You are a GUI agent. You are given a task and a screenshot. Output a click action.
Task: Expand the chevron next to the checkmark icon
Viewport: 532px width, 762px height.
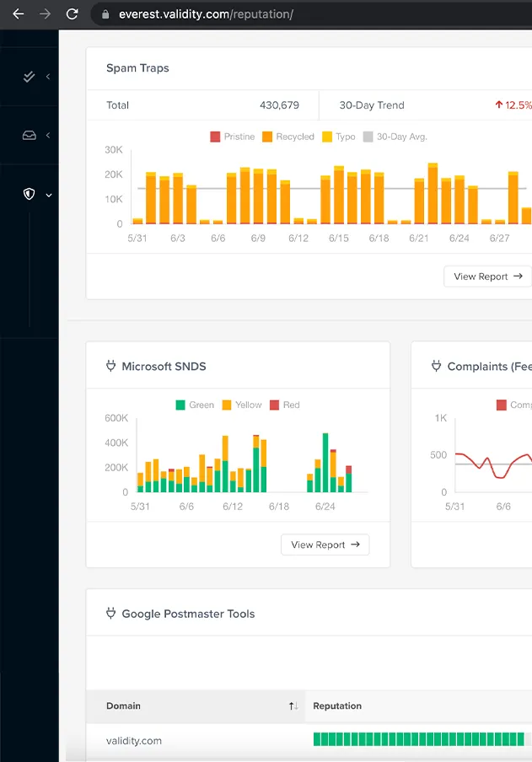coord(48,77)
